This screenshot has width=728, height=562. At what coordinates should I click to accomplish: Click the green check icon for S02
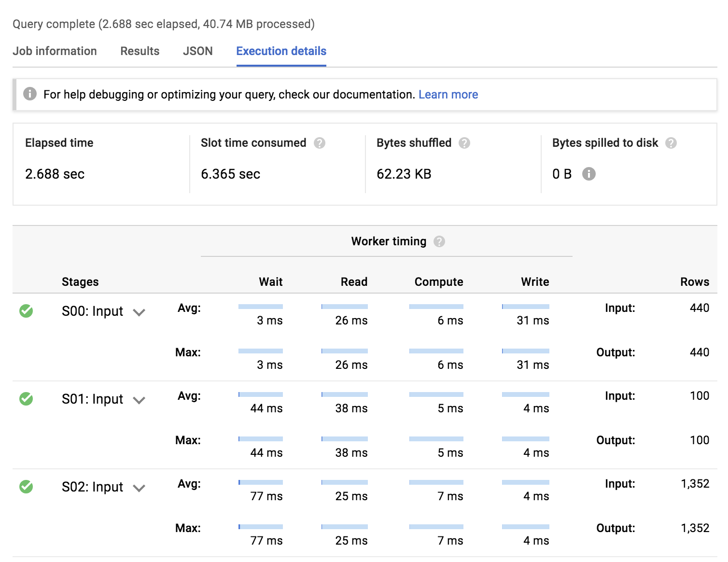(x=26, y=487)
